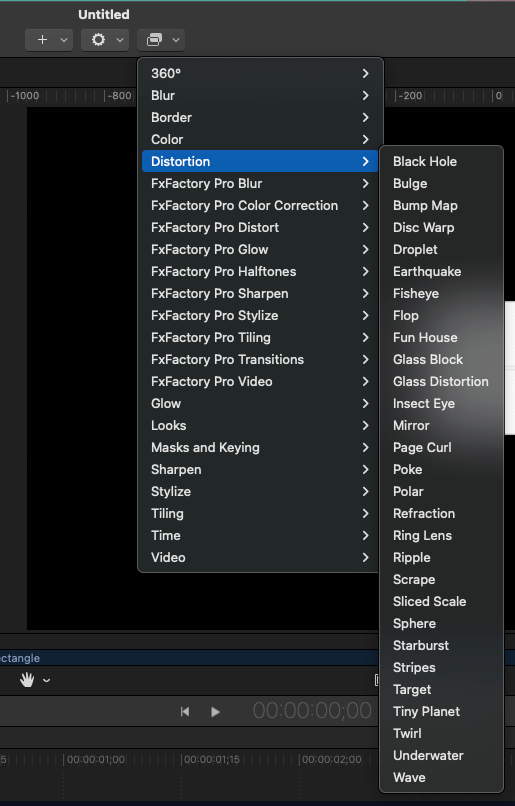Choose the Flop filter
This screenshot has height=806, width=515.
tap(441, 316)
